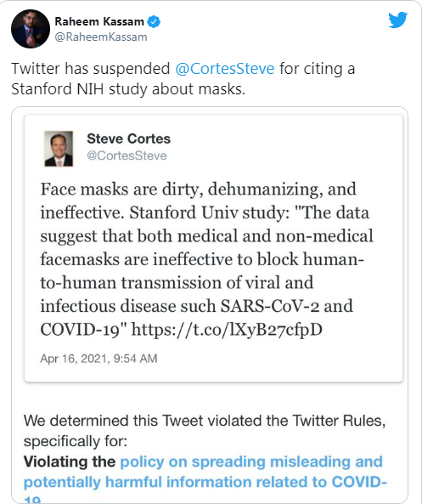
Task: Click 'Stanford NIH study about masks' text
Action: [128, 89]
